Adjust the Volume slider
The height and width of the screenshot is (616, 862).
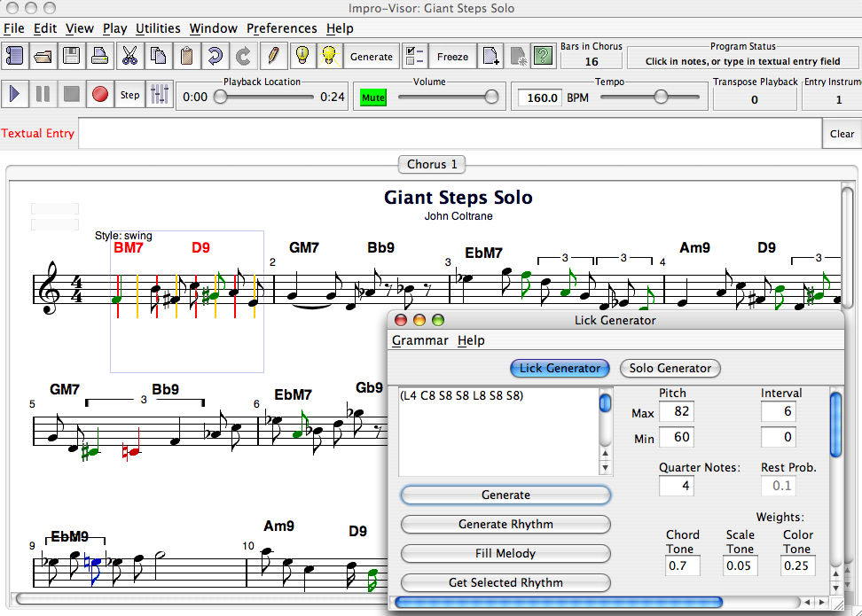click(x=448, y=97)
